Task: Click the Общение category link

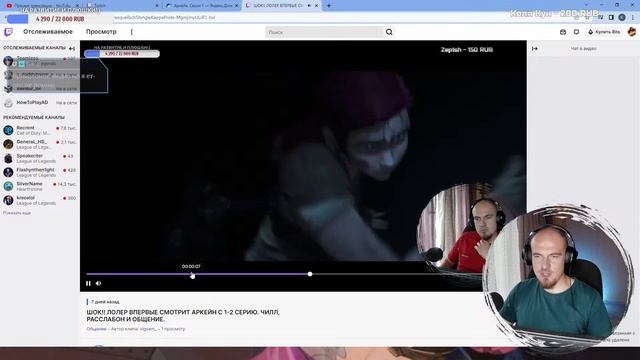Action: point(96,329)
